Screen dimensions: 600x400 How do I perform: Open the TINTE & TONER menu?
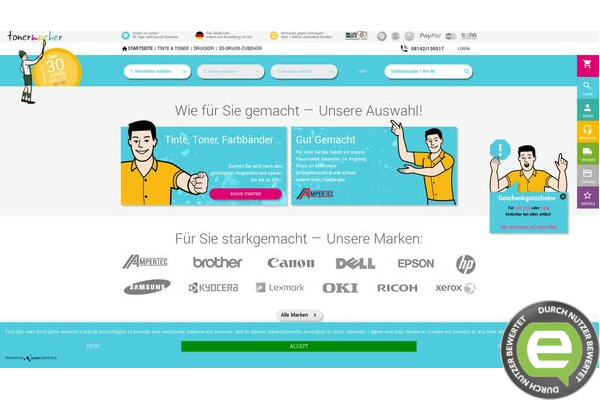[173, 49]
